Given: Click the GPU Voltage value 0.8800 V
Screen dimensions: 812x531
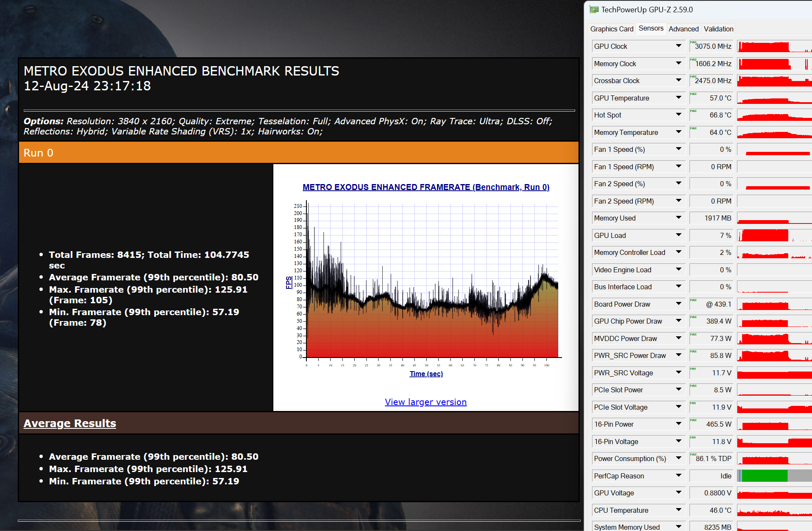Looking at the screenshot, I should [711, 493].
